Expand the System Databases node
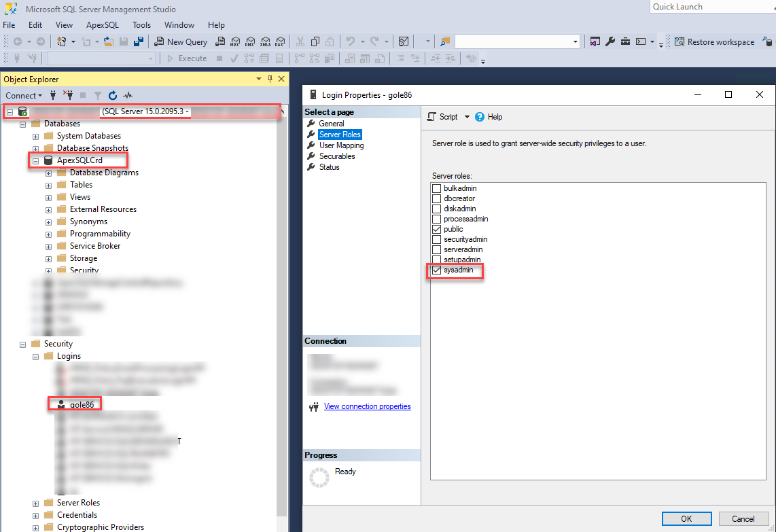776x532 pixels. pos(35,137)
